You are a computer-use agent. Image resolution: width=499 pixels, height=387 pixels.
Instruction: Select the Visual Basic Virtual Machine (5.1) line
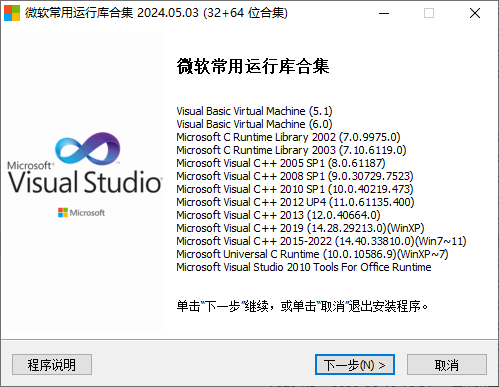pyautogui.click(x=254, y=111)
